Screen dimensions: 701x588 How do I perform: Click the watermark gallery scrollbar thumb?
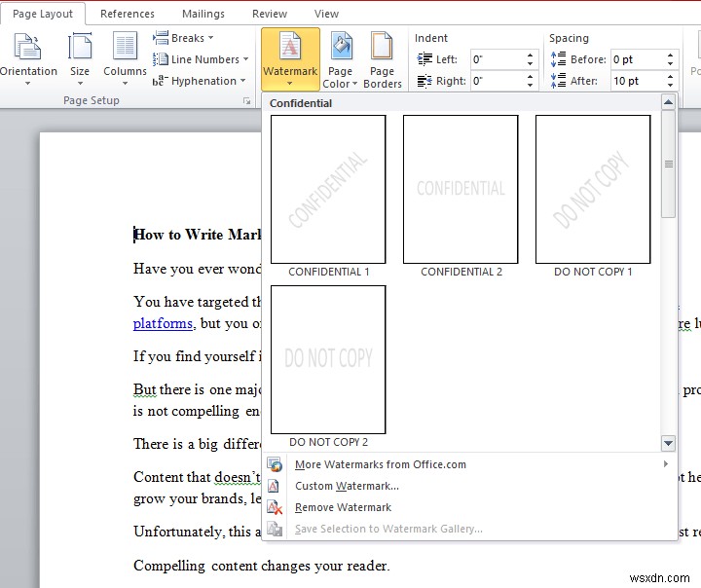[x=668, y=165]
